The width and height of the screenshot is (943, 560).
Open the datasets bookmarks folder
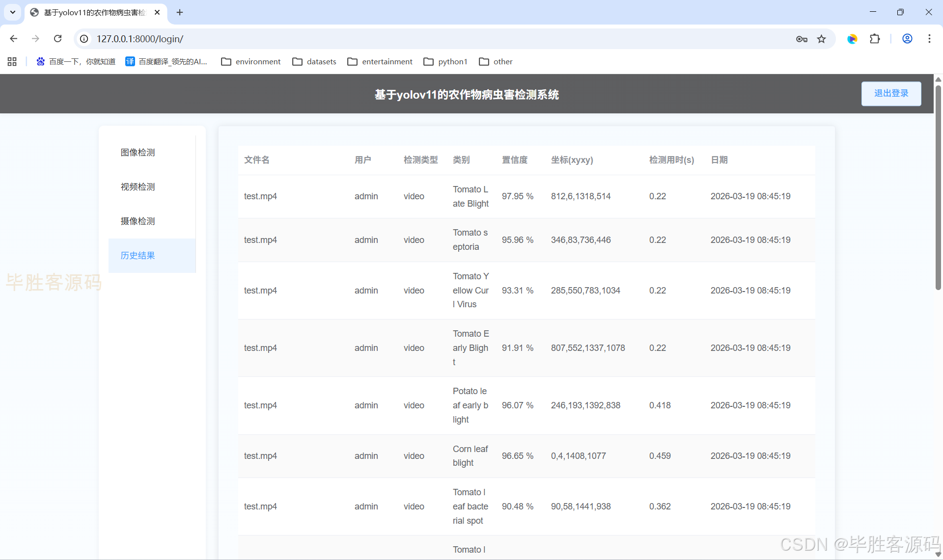coord(314,61)
